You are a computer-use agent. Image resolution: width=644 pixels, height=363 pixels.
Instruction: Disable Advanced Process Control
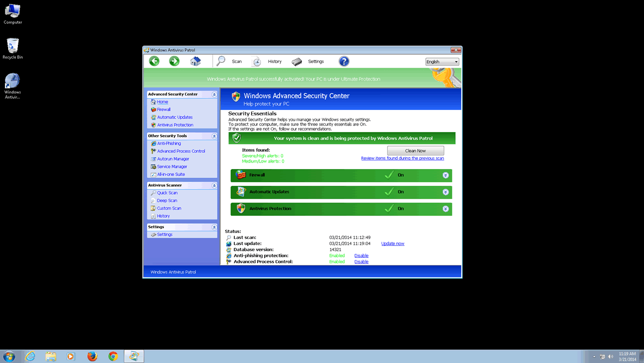[x=361, y=262]
